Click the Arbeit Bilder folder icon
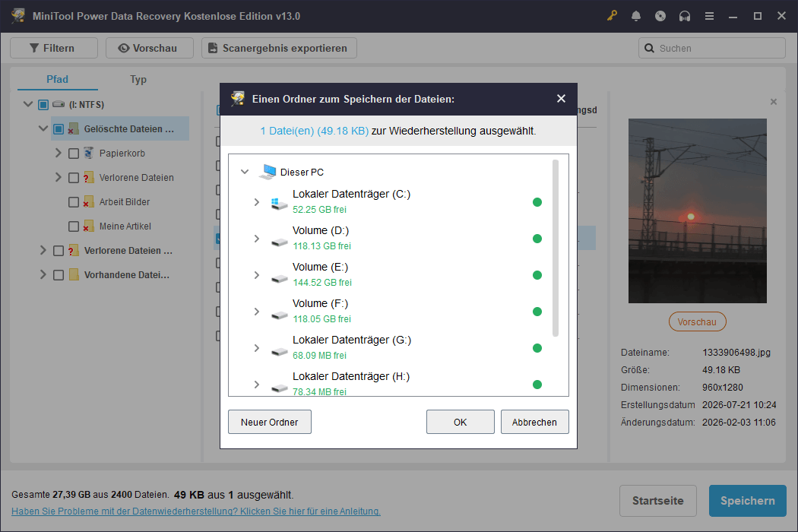 (x=89, y=201)
